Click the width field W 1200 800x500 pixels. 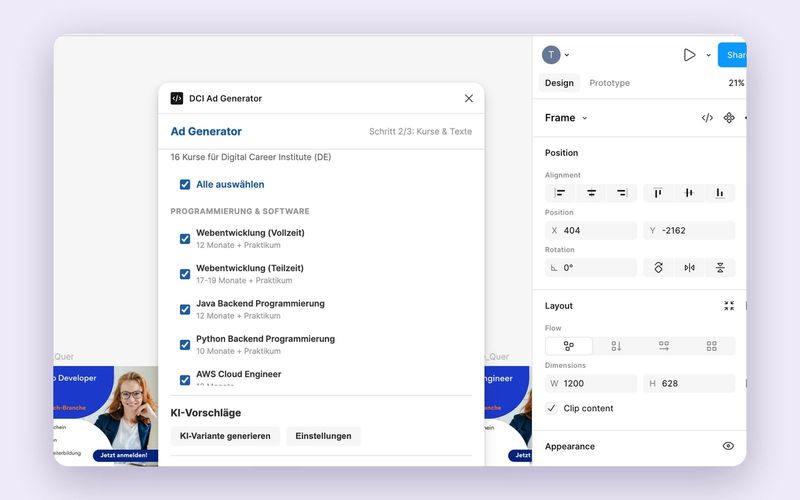591,384
